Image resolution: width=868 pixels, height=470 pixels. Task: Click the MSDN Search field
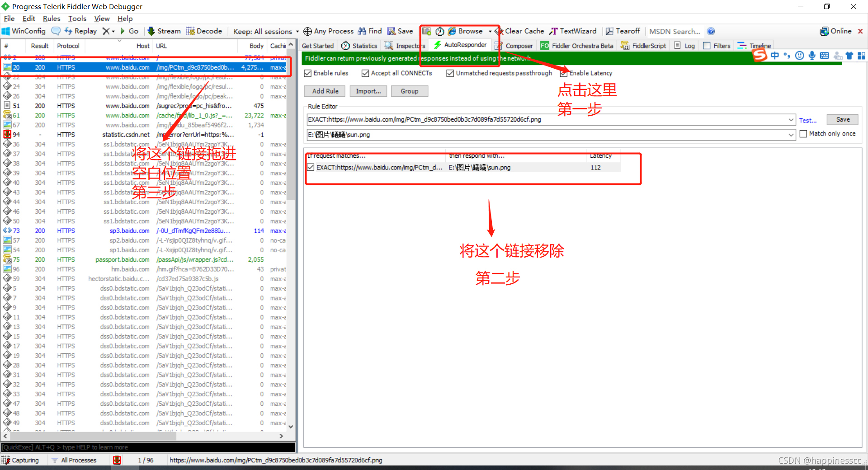coord(675,31)
